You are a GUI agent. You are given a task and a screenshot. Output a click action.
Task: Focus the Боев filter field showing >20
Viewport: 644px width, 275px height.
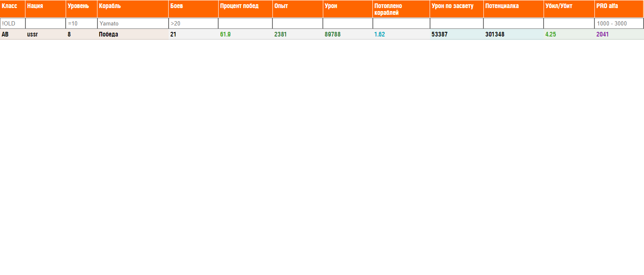point(193,23)
